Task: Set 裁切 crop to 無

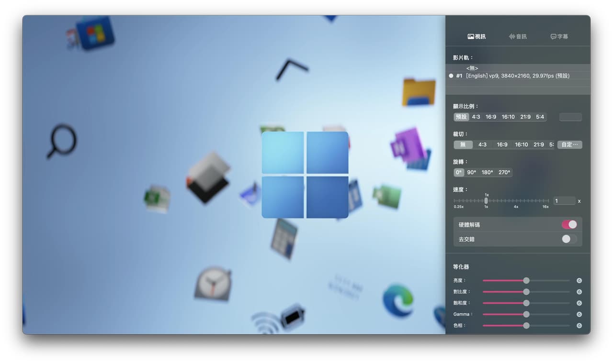Action: tap(463, 144)
